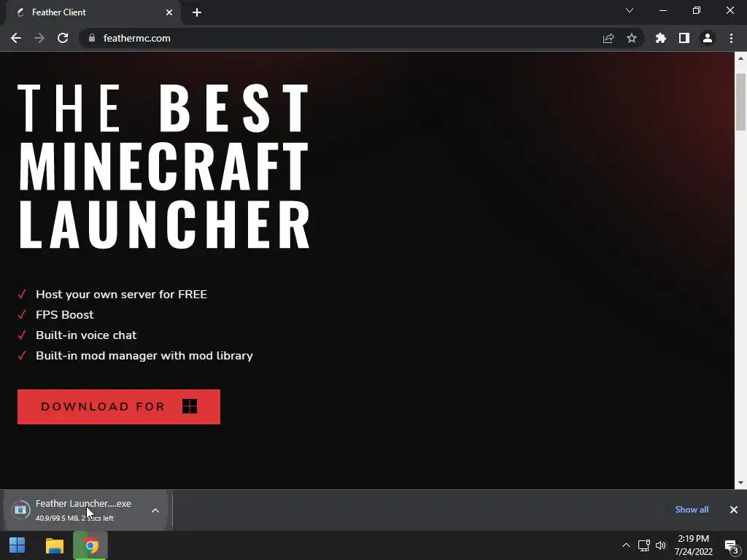Go back to the previous page
This screenshot has height=560, width=747.
[x=16, y=38]
